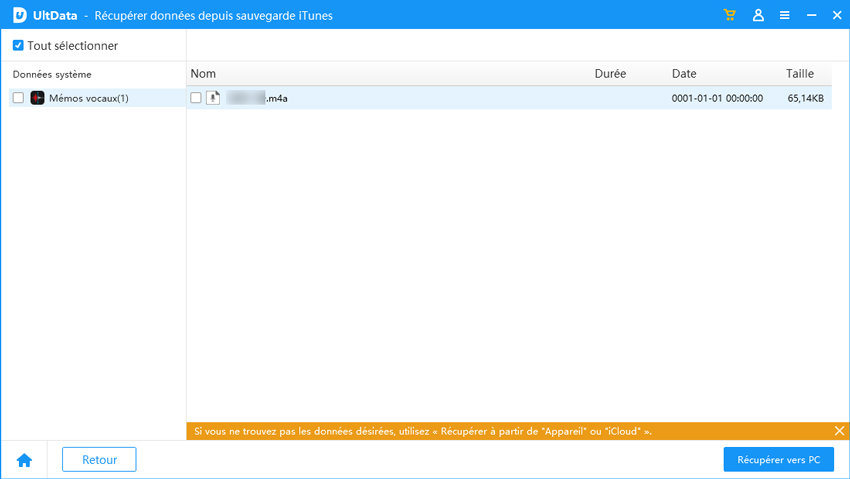Open the hamburger menu in title bar
Image resolution: width=850 pixels, height=479 pixels.
click(785, 15)
